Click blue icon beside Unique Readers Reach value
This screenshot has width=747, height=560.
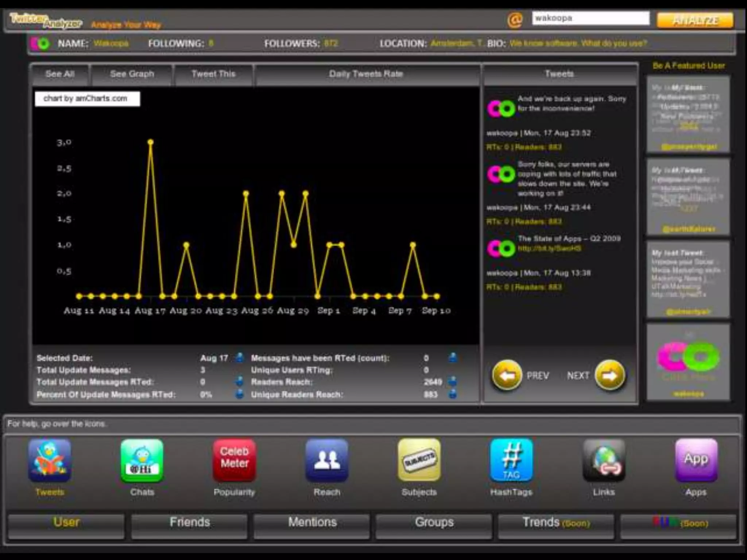453,394
